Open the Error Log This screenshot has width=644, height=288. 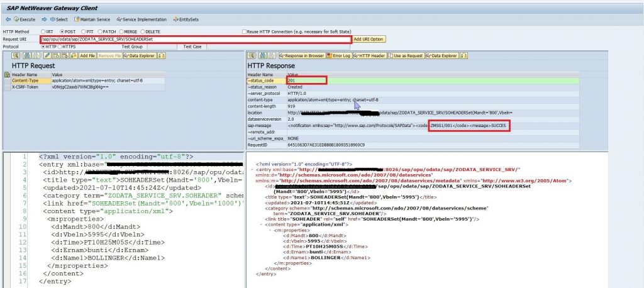[x=339, y=55]
